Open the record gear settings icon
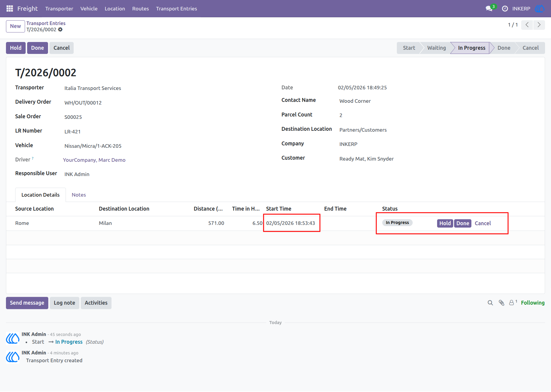The image size is (551, 392). (x=60, y=29)
